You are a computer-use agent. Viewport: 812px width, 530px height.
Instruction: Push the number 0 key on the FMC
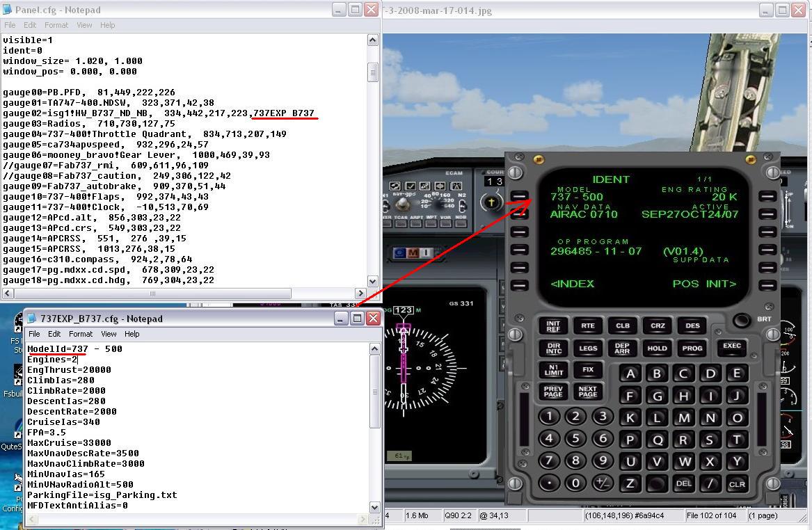(575, 483)
